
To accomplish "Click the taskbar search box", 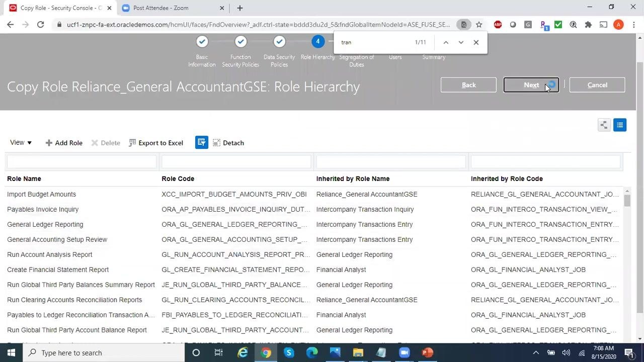I will [104, 352].
